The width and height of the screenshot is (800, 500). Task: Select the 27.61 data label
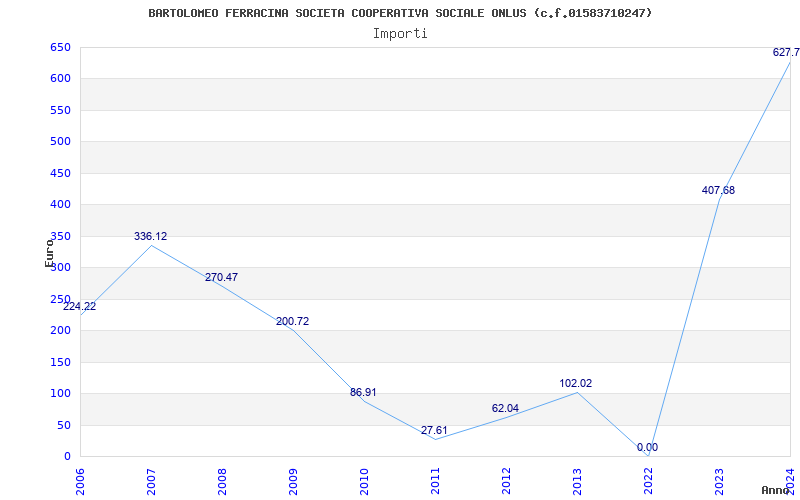click(434, 430)
